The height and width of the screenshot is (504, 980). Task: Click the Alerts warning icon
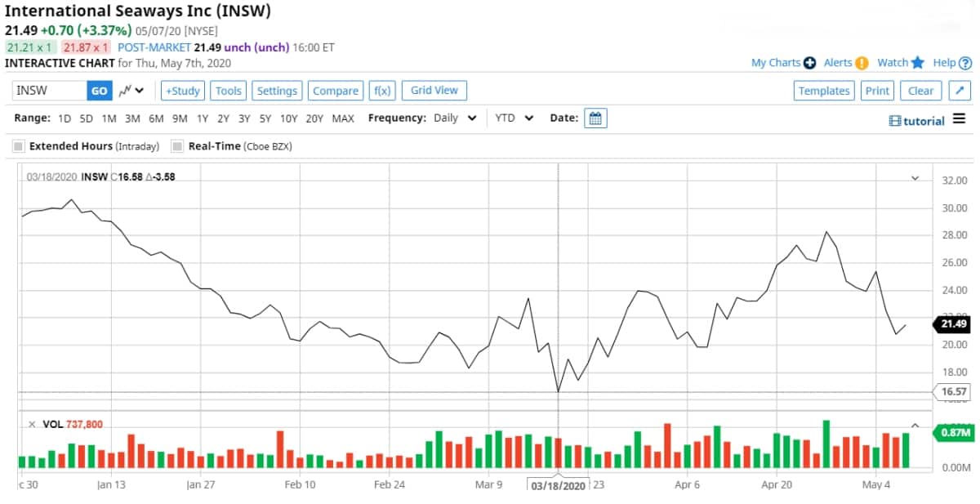862,63
